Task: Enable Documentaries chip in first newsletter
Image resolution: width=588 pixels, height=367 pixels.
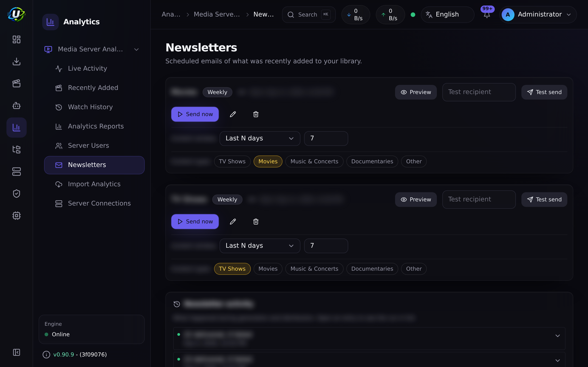Action: [x=372, y=161]
